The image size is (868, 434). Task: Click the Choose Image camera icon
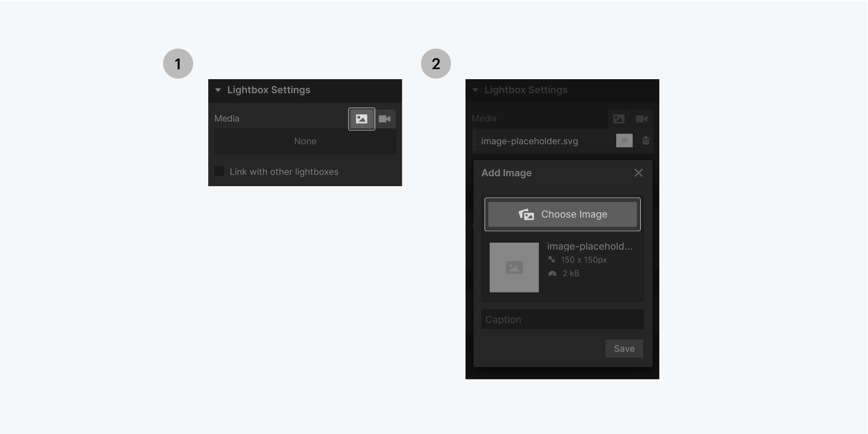[527, 214]
